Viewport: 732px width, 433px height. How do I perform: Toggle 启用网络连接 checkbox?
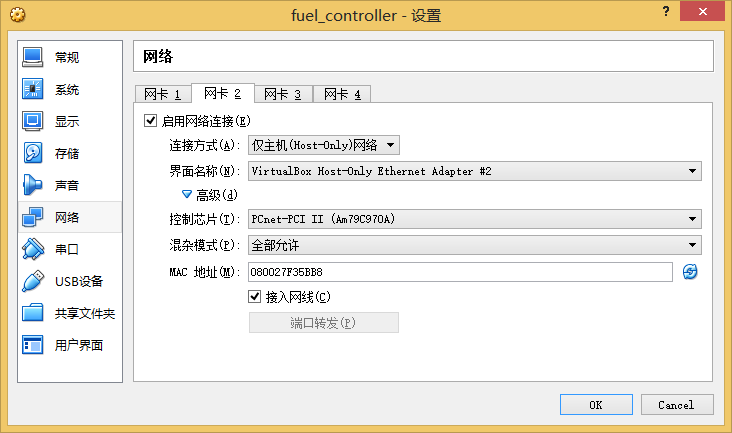pyautogui.click(x=150, y=121)
